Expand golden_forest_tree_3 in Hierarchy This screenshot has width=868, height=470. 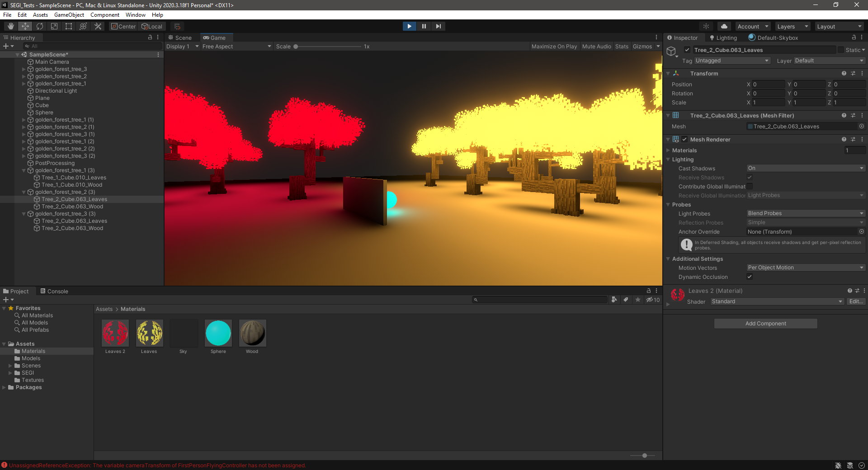[x=24, y=69]
